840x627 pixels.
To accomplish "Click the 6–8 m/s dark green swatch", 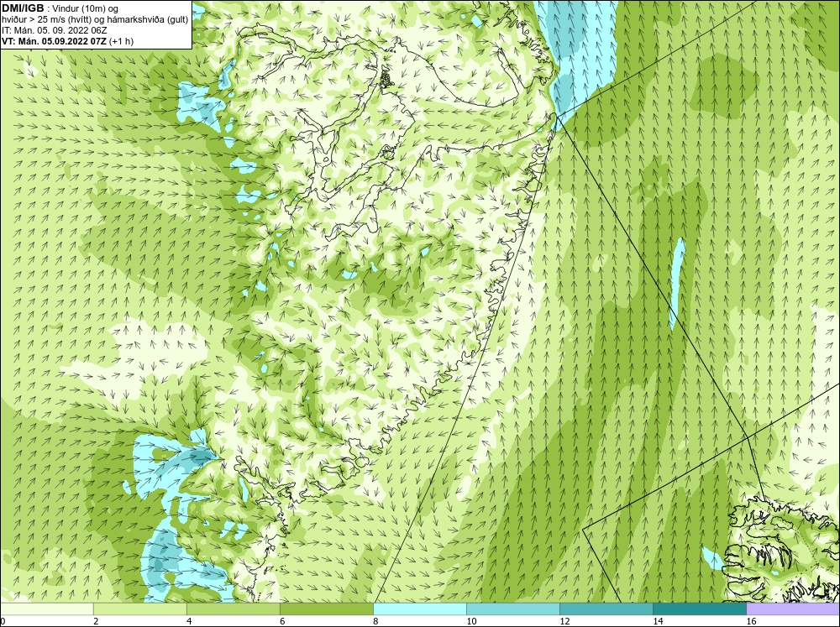I will (326, 609).
